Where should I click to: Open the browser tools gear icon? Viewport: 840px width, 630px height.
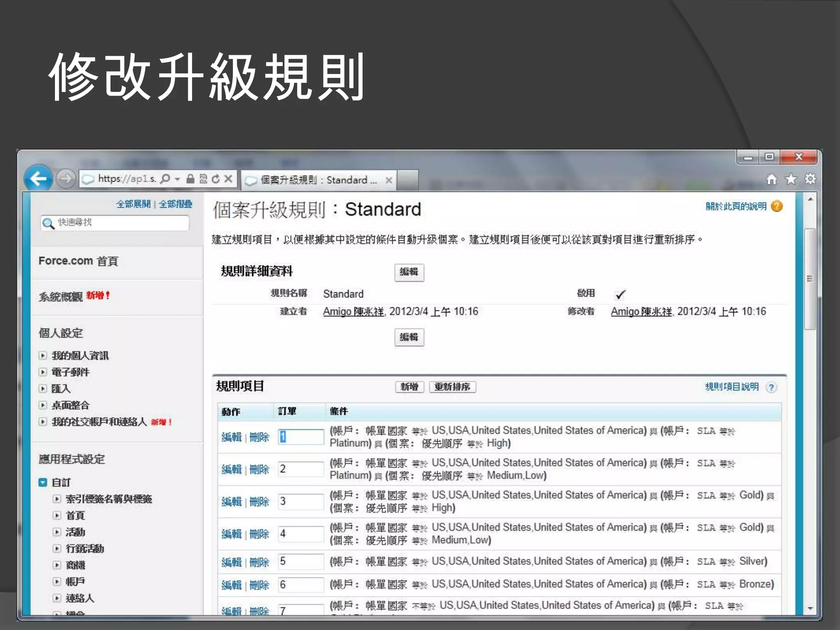pos(810,179)
